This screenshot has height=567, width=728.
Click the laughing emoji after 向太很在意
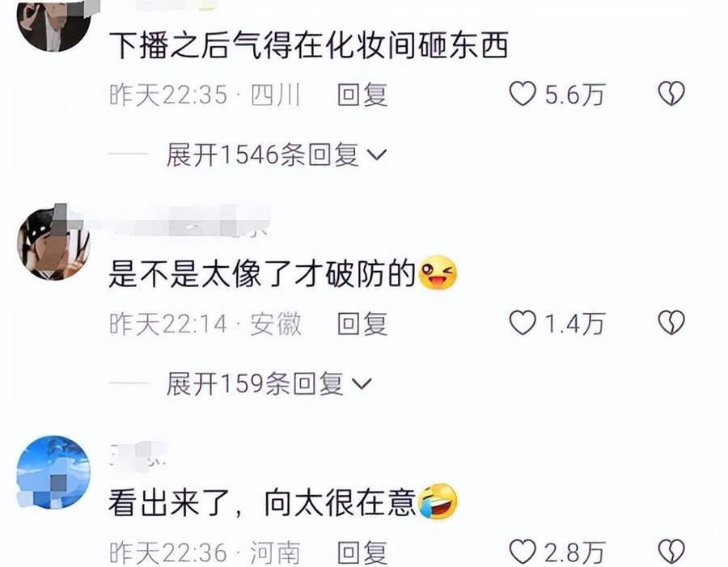click(438, 501)
